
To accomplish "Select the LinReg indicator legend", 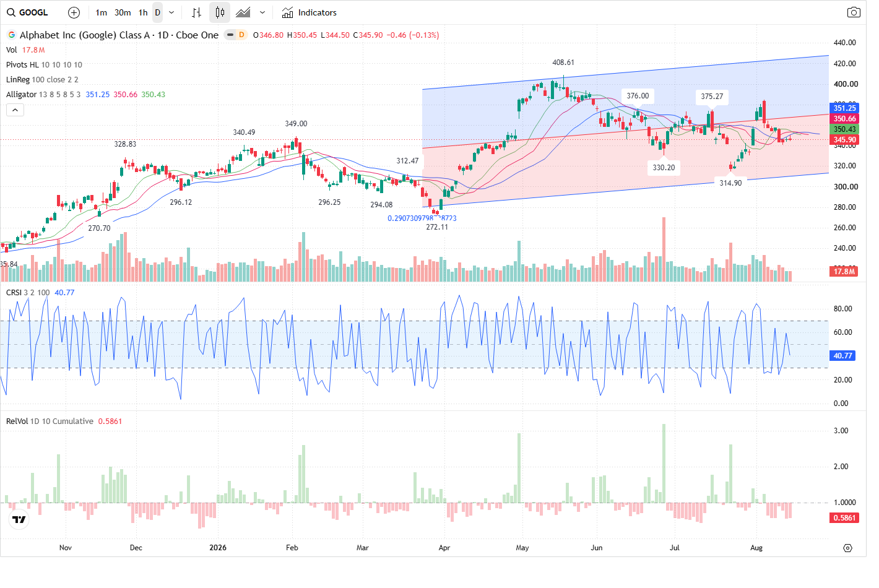I will coord(18,80).
